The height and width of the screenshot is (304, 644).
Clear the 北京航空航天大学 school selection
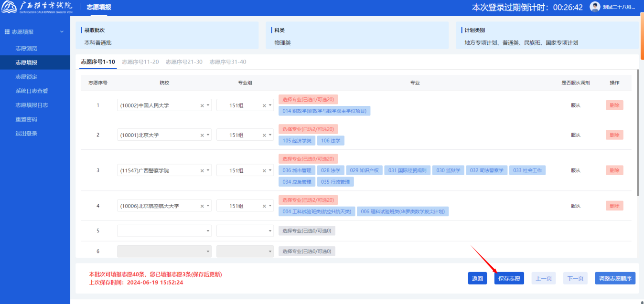point(202,206)
